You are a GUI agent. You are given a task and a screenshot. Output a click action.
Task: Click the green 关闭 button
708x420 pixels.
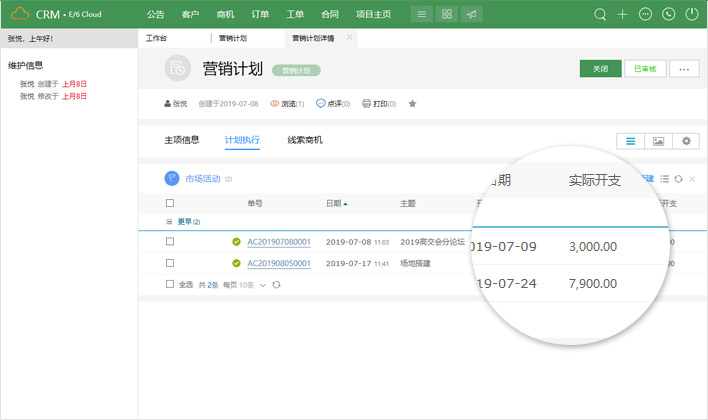pyautogui.click(x=599, y=69)
